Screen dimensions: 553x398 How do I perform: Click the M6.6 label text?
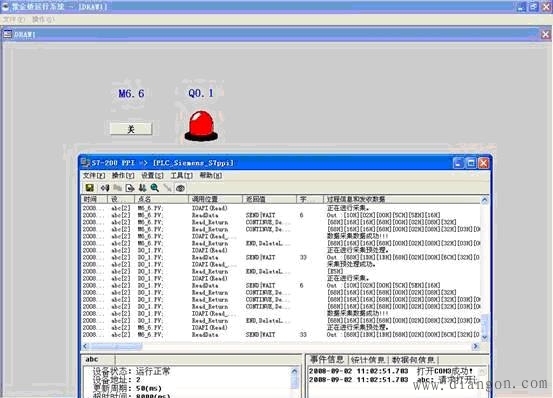pyautogui.click(x=131, y=93)
